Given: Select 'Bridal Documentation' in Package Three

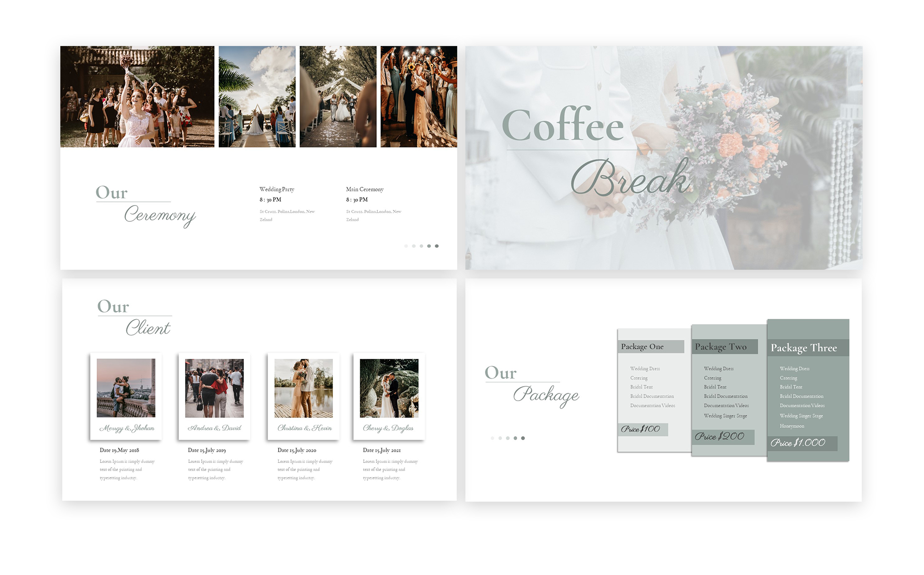Looking at the screenshot, I should coord(801,396).
